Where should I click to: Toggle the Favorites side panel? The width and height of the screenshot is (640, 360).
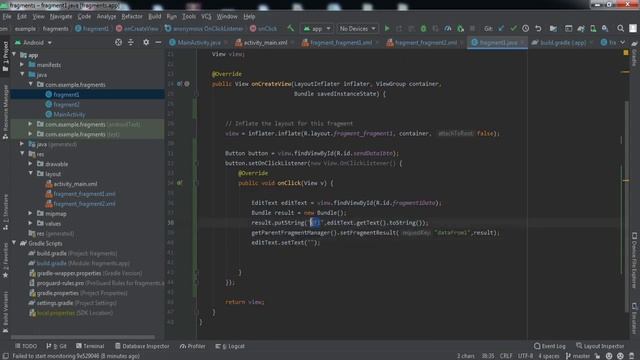[5, 260]
